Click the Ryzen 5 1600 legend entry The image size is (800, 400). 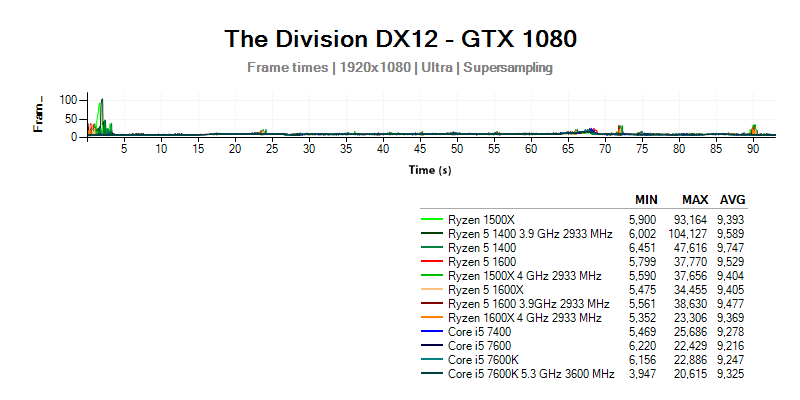click(482, 262)
